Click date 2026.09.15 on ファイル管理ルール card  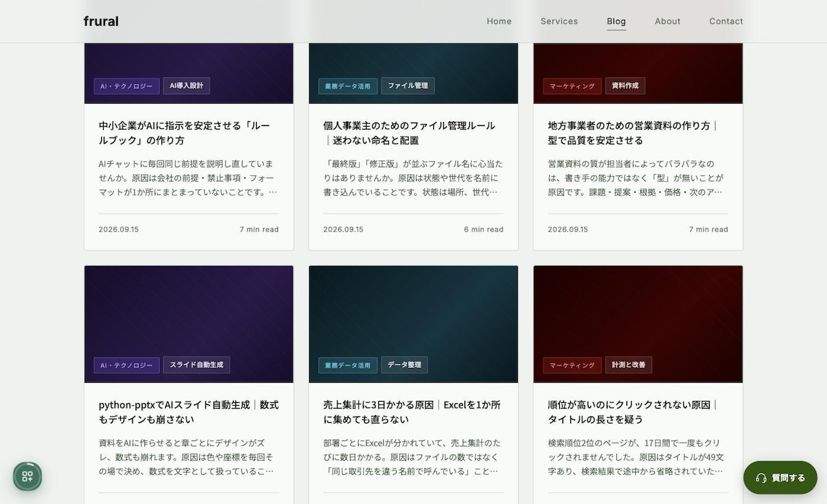point(343,230)
